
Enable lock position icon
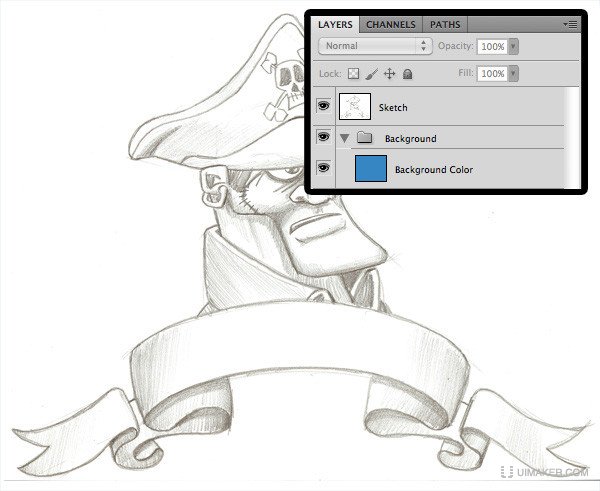389,73
